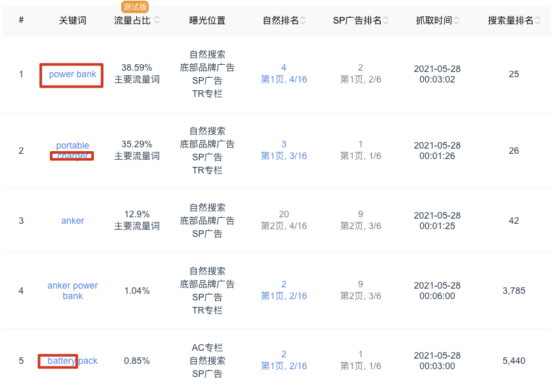Click the orange 测试版 badge above 流量占比
This screenshot has width=551, height=392.
134,7
